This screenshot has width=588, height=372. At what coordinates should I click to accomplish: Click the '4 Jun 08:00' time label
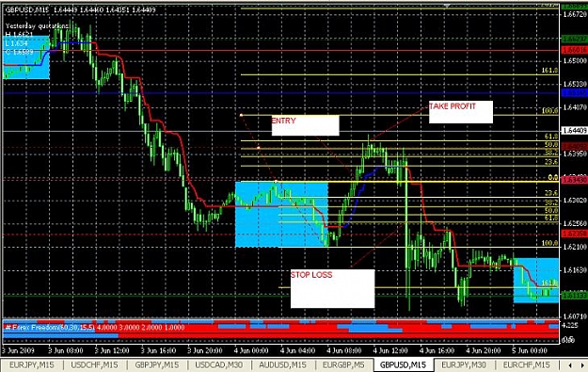(x=344, y=351)
